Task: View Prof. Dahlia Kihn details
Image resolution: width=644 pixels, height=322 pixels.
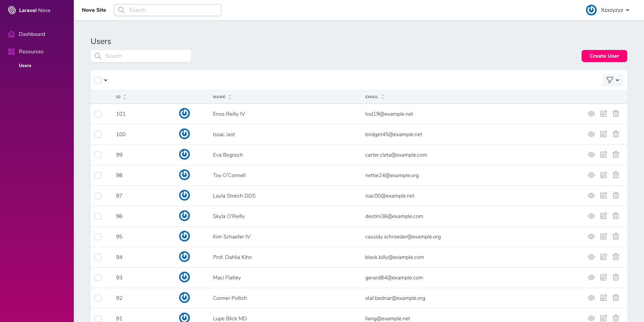Action: tap(591, 257)
